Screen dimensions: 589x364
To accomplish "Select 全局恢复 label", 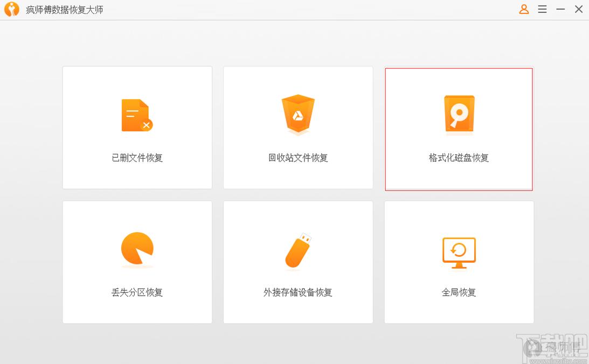I will (x=459, y=292).
